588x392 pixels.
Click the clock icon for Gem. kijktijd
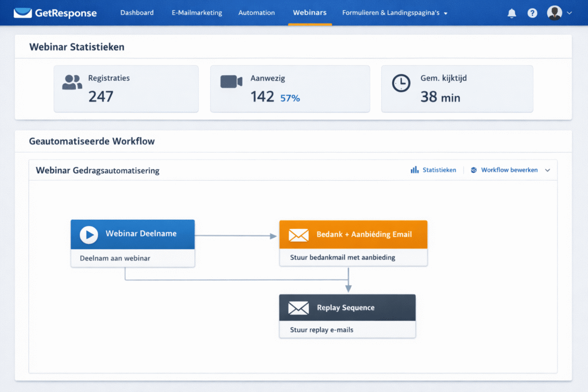[x=401, y=83]
